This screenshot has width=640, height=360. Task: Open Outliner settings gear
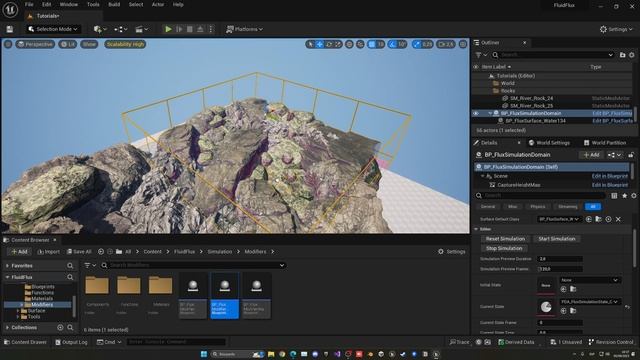click(631, 55)
